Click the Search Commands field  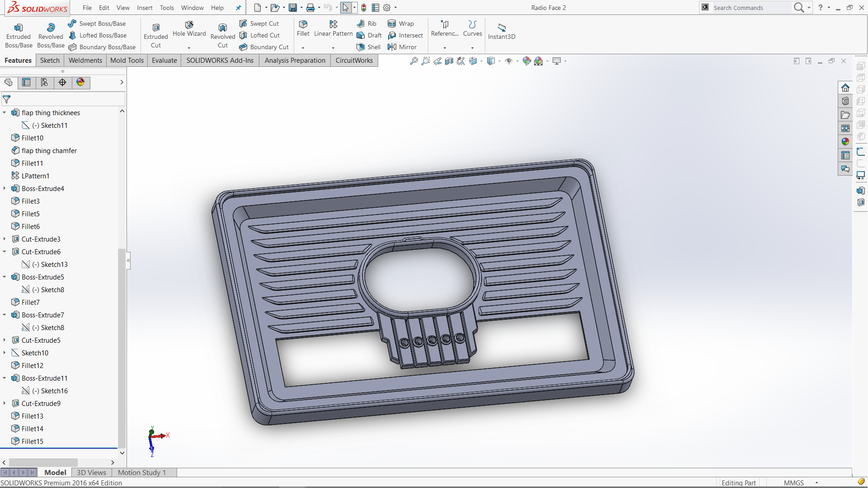pos(751,8)
